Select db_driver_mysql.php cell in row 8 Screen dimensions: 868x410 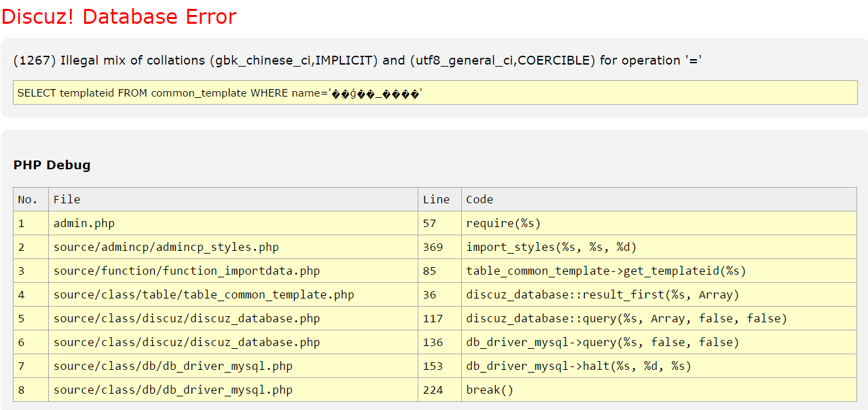coord(233,390)
